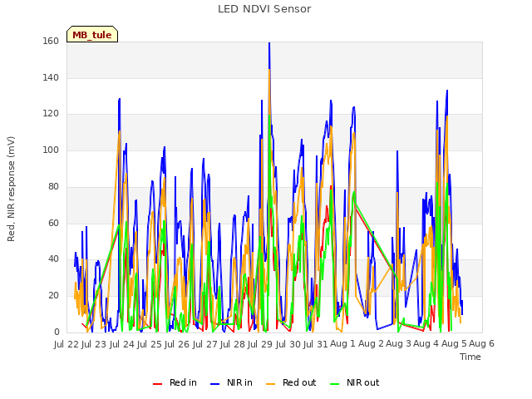Image resolution: width=532 pixels, height=399 pixels.
Task: Click the x-axis date label Jul 26
Action: [x=177, y=344]
